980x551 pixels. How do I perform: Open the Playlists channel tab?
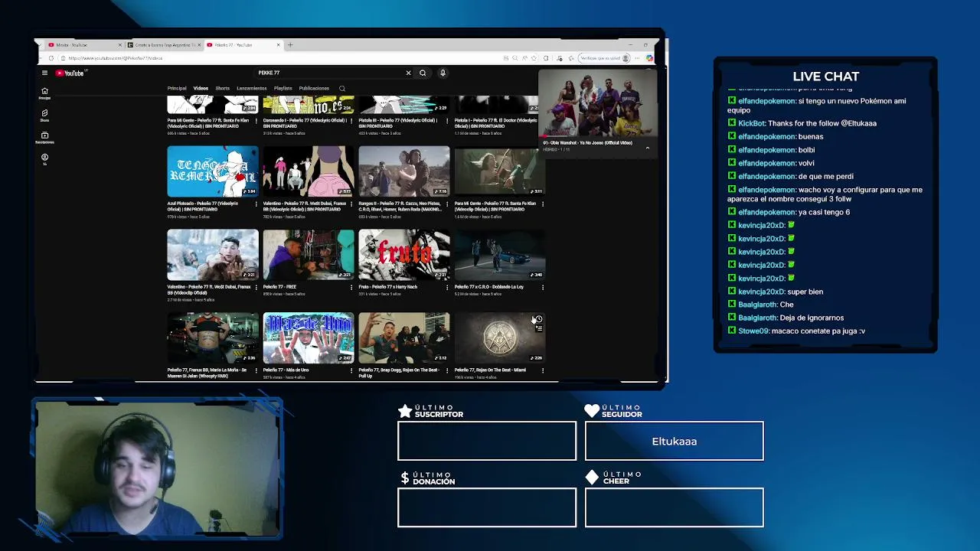click(x=283, y=89)
